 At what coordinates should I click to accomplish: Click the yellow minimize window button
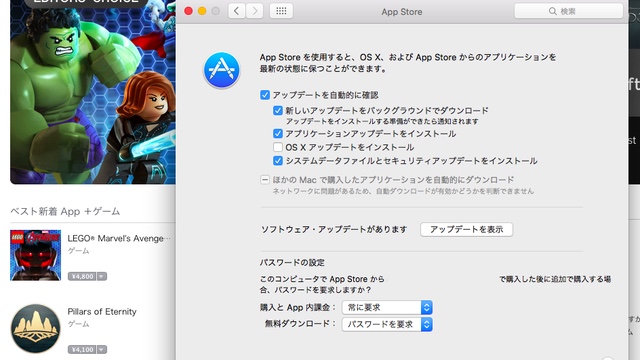point(202,11)
